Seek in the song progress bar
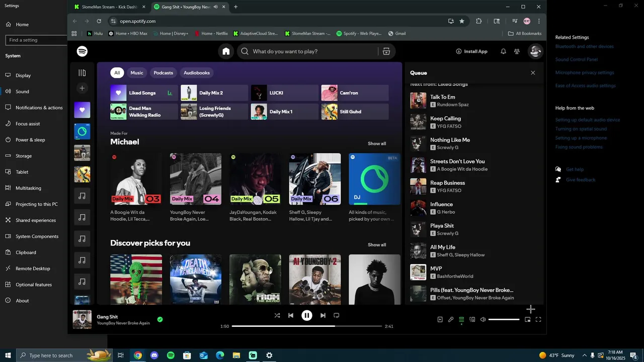 click(x=307, y=326)
